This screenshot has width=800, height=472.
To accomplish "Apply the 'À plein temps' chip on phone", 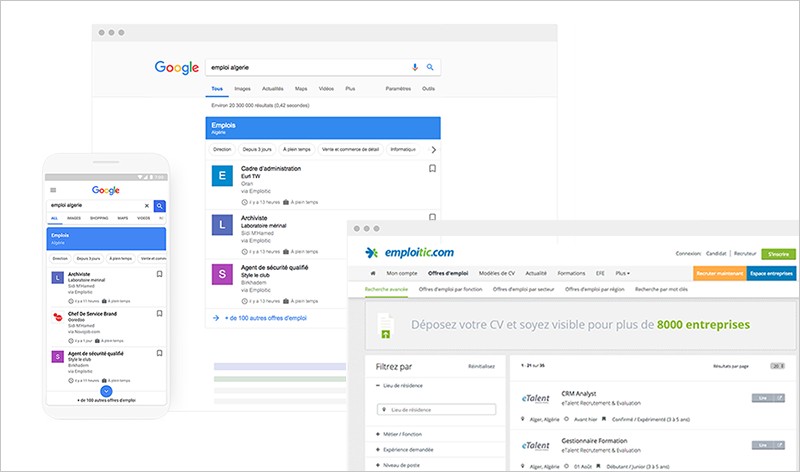I will tap(120, 259).
